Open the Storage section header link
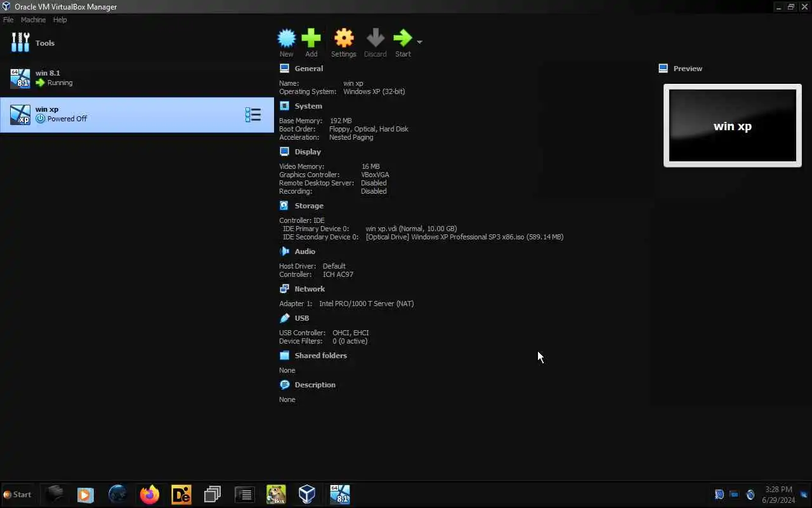812x508 pixels. [309, 206]
